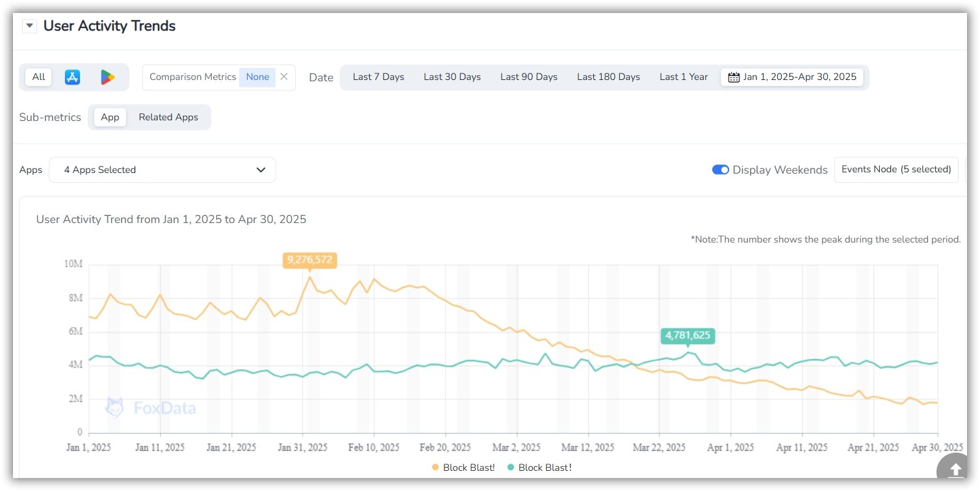Click the '10M' y-axis label
Viewport: 980px width, 491px height.
tap(73, 265)
